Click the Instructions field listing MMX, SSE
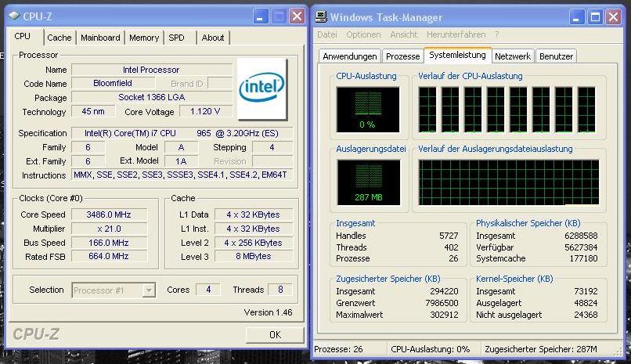Screen dimensions: 631x364 [182, 175]
